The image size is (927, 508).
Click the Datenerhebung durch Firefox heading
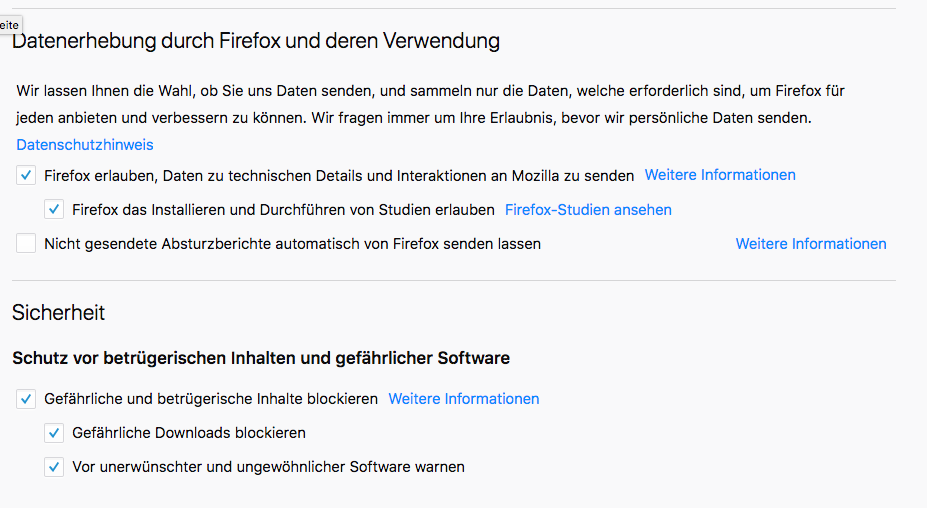(x=256, y=42)
